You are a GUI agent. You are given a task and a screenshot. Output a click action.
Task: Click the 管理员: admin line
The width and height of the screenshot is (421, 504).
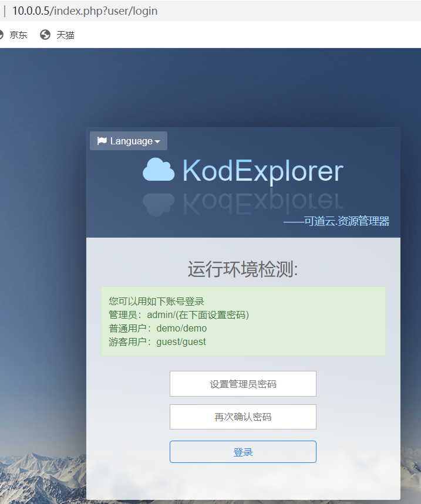coord(179,315)
